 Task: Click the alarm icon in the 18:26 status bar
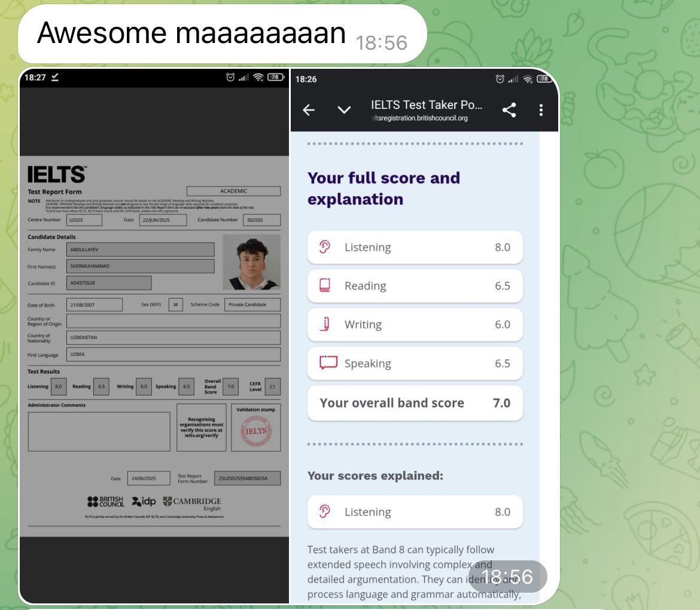[x=500, y=79]
